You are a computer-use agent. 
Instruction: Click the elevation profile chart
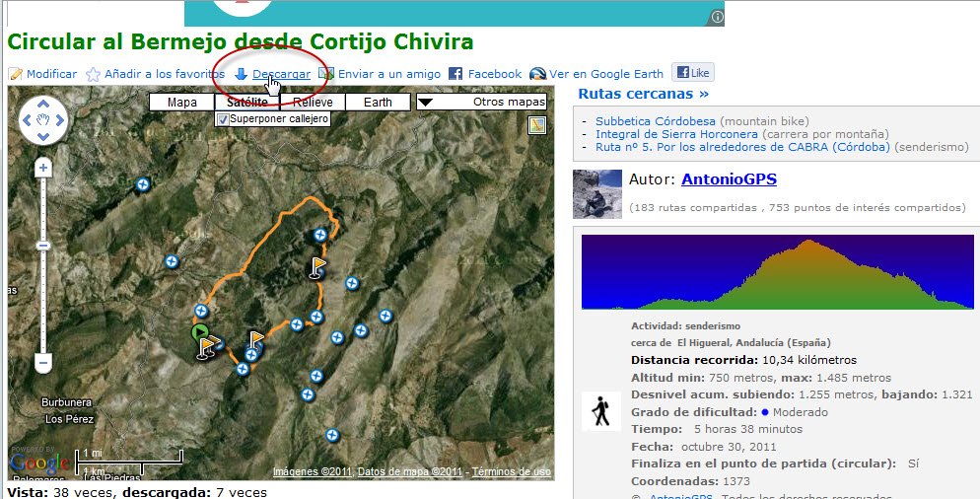pos(778,272)
